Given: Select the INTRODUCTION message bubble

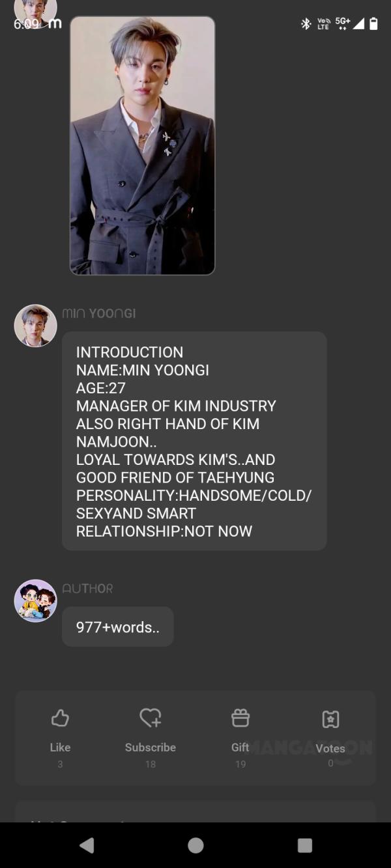Looking at the screenshot, I should click(x=194, y=441).
